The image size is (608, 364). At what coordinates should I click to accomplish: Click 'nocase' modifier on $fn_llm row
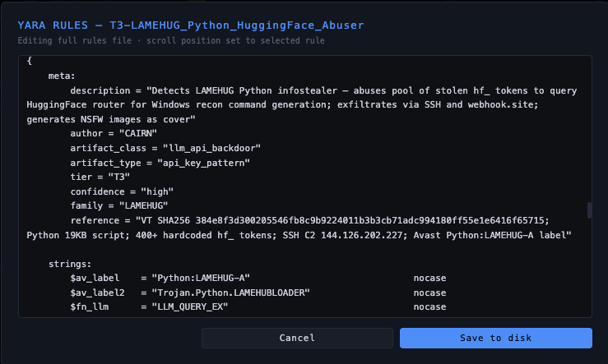(429, 306)
